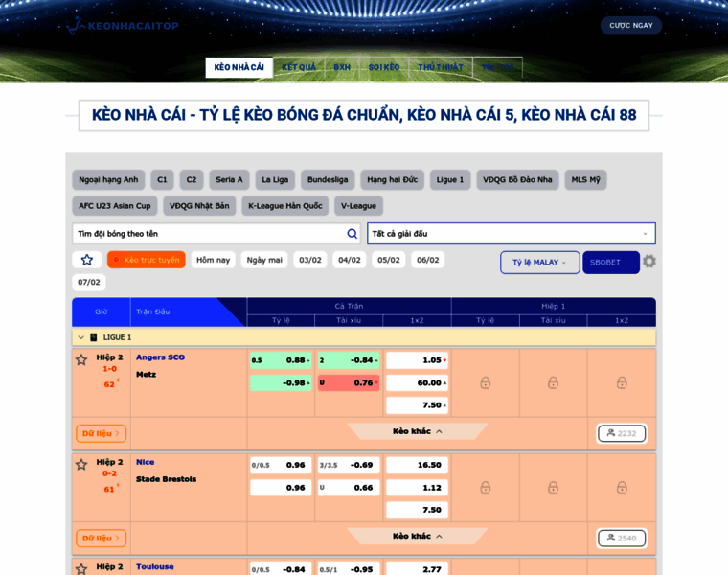
Task: Filter by Ngoại hạng Anh league
Action: 108,180
